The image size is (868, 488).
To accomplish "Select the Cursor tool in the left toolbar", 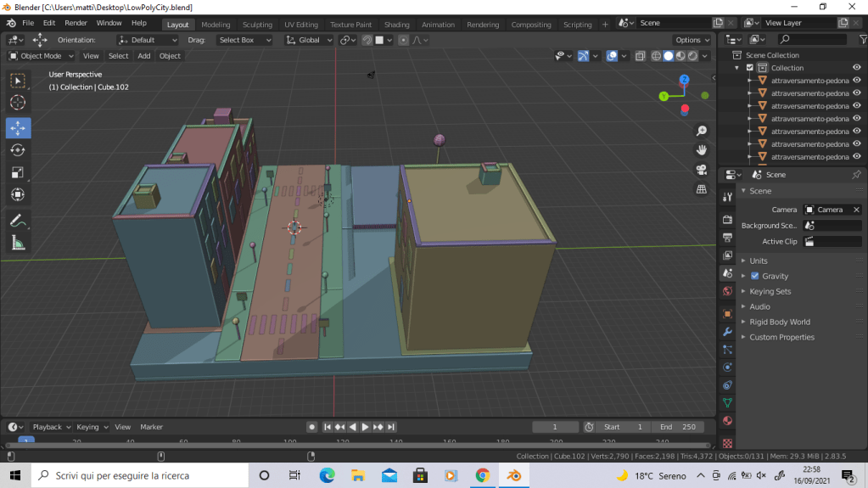I will 18,103.
